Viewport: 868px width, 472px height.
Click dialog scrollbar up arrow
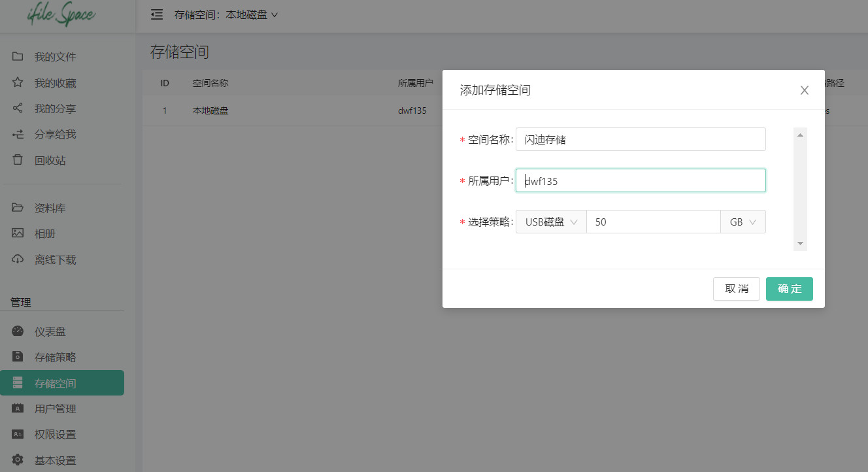(800, 134)
